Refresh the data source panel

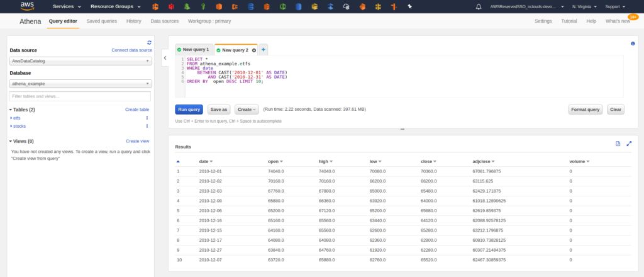tap(149, 42)
